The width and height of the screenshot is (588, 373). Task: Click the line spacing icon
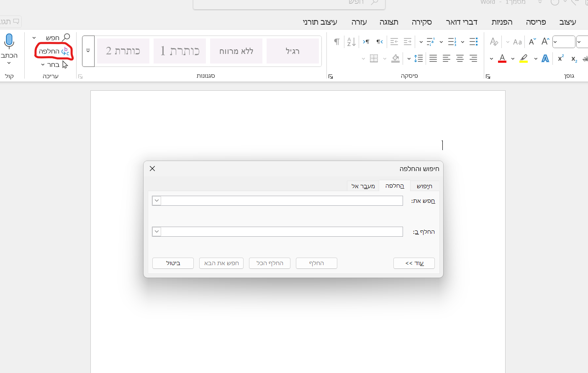click(x=418, y=59)
